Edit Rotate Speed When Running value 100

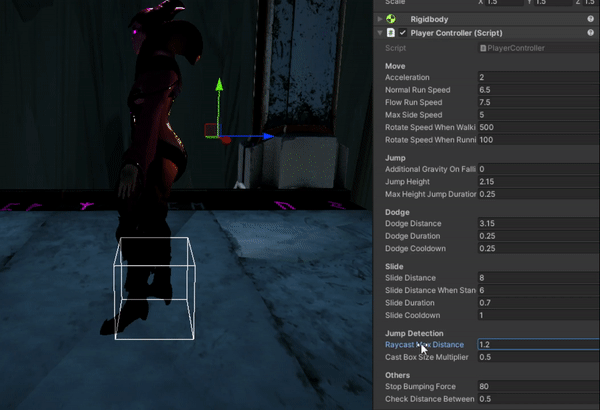point(539,140)
